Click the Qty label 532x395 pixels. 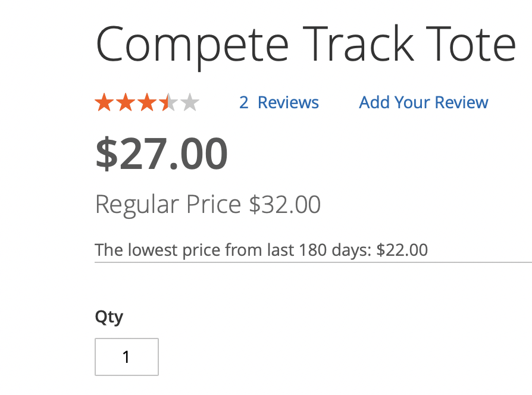click(109, 317)
